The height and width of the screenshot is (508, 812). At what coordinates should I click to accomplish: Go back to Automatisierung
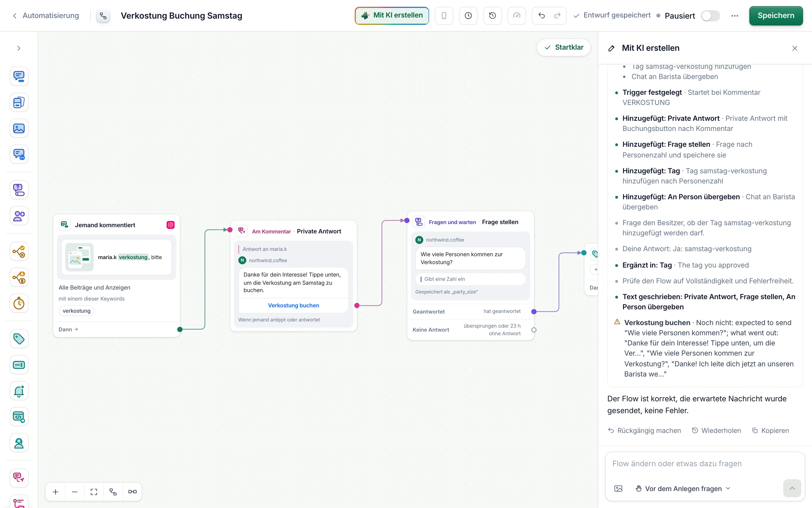[x=46, y=16]
